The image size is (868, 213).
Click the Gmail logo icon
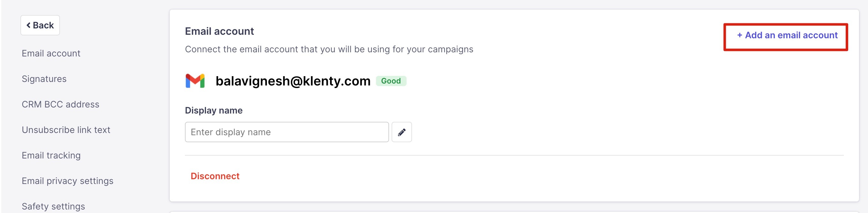coord(195,81)
